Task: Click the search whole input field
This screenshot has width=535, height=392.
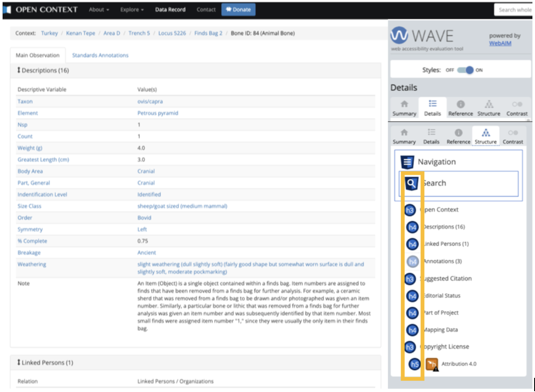Action: (515, 9)
